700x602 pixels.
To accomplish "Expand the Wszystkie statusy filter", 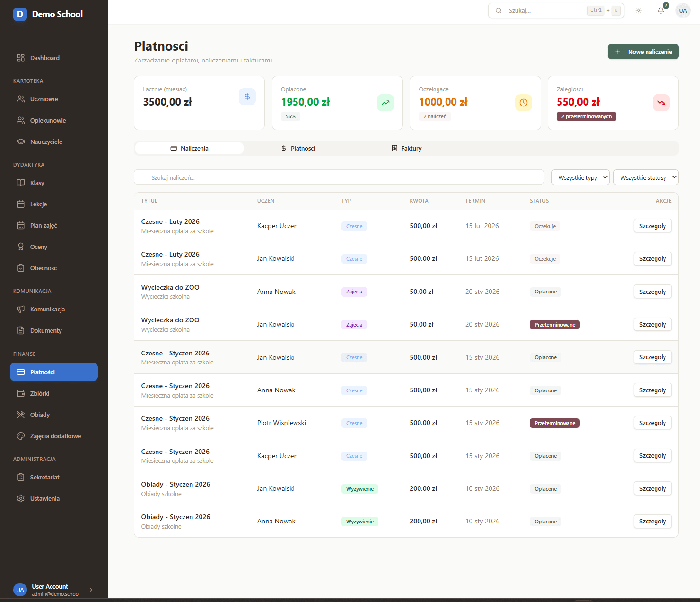I will [646, 177].
